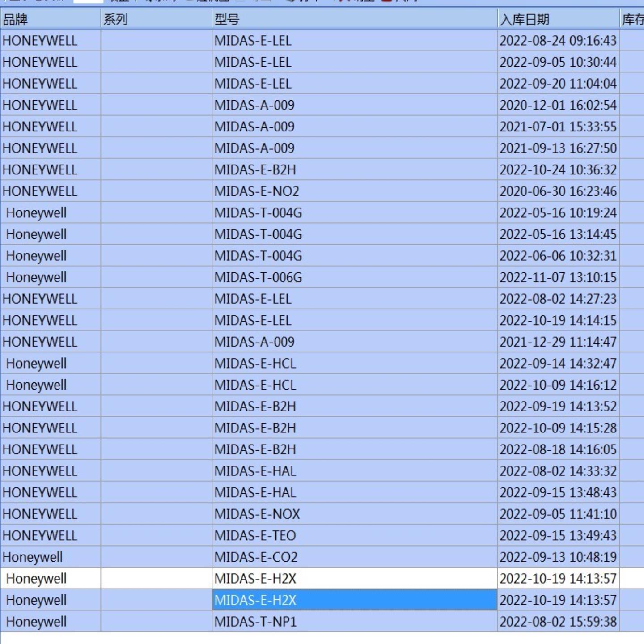Select date 2022-10-09 14:15:28
Viewport: 644px width, 644px height.
[x=559, y=428]
